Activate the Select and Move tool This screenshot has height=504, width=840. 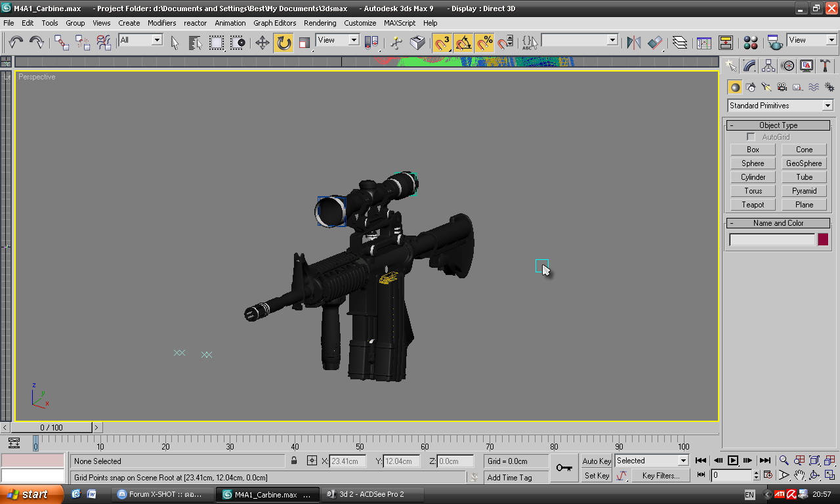pyautogui.click(x=262, y=43)
